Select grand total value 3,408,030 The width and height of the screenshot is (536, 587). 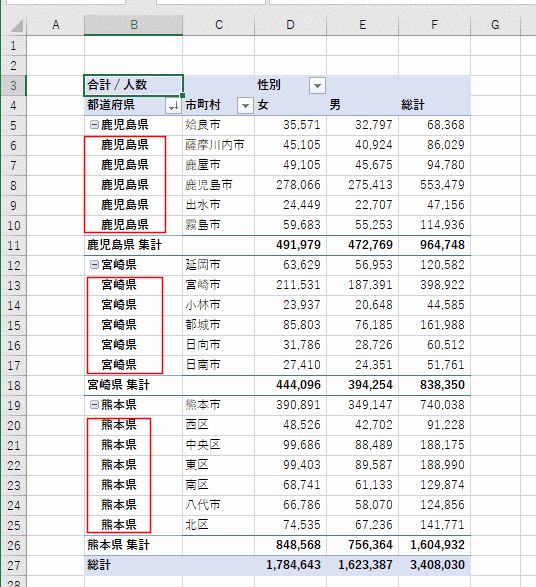(434, 565)
